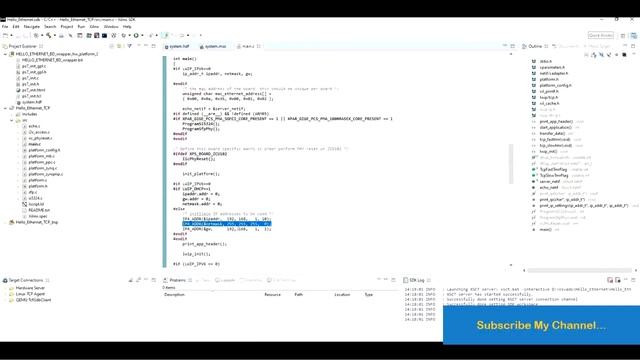
Task: Click the Resource column header in Problems
Action: pyautogui.click(x=272, y=295)
